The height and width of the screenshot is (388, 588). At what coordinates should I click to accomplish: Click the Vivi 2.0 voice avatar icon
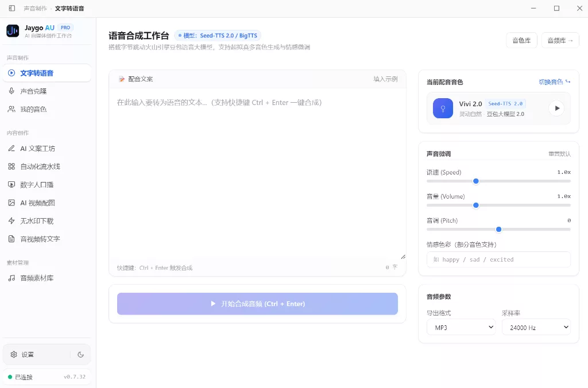pos(443,108)
